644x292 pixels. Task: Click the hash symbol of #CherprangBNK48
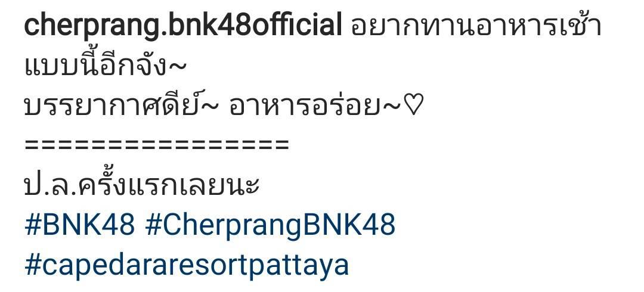pyautogui.click(x=154, y=225)
